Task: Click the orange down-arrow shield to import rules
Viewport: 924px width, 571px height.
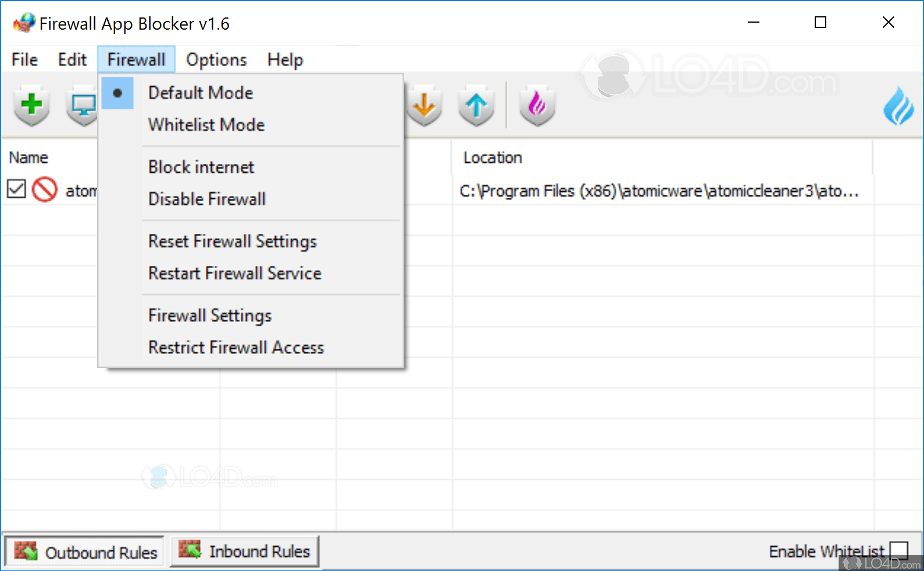Action: 424,105
